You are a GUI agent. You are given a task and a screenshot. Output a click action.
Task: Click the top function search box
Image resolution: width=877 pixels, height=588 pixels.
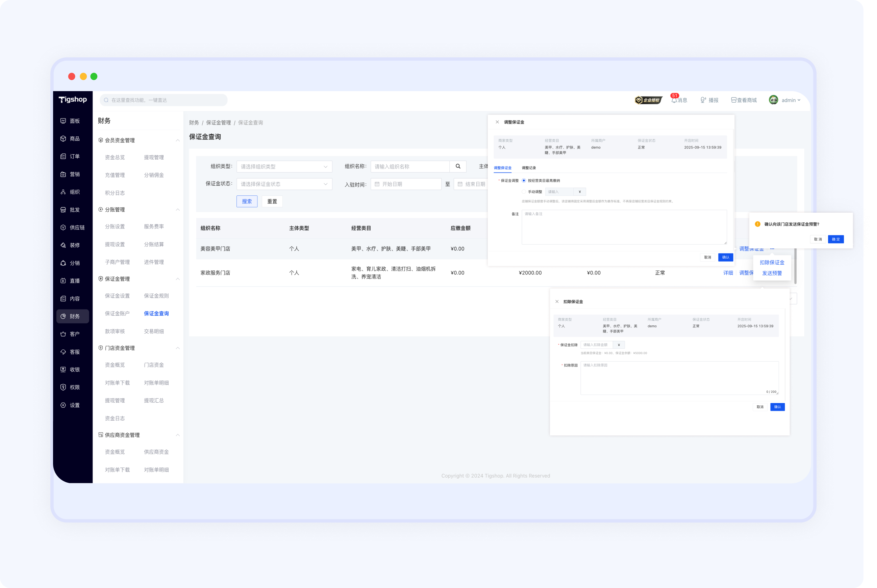[164, 100]
